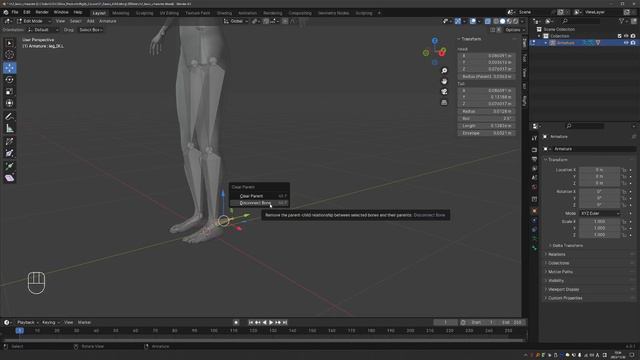Switch to wireframe viewport shading

pyautogui.click(x=496, y=21)
